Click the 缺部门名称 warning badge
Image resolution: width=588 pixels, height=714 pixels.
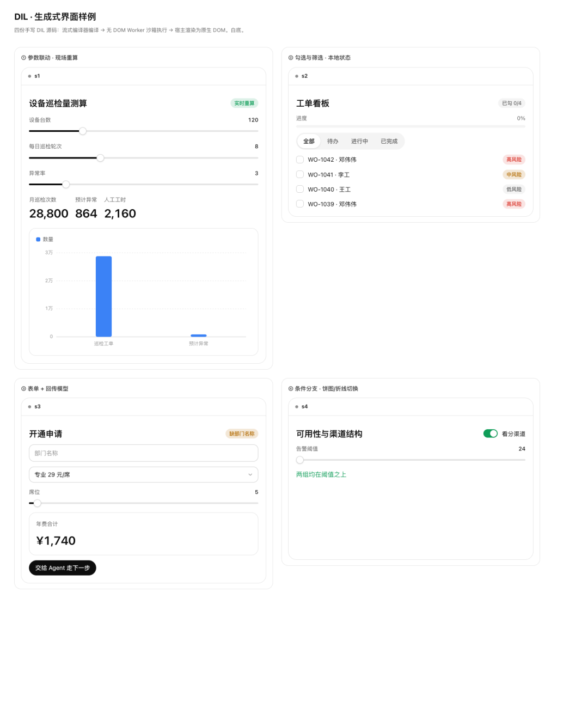242,434
